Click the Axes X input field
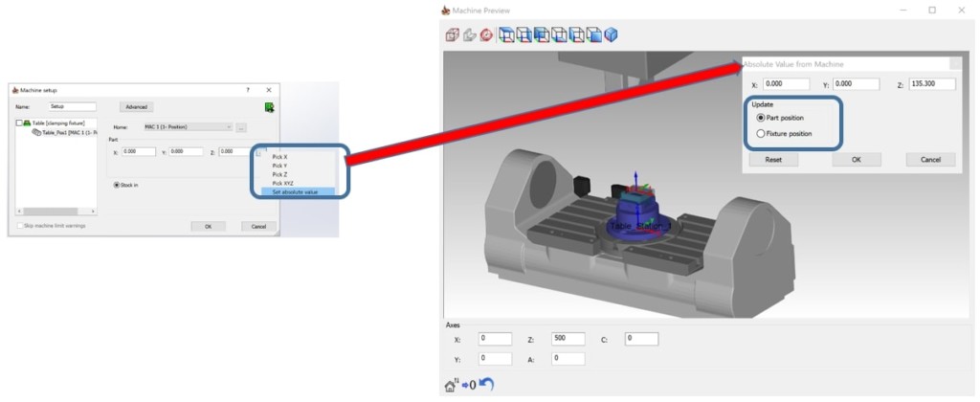The width and height of the screenshot is (980, 402). point(495,339)
